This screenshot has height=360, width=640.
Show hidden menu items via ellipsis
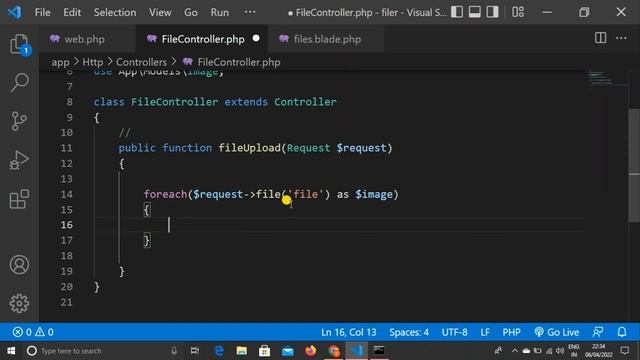click(250, 12)
